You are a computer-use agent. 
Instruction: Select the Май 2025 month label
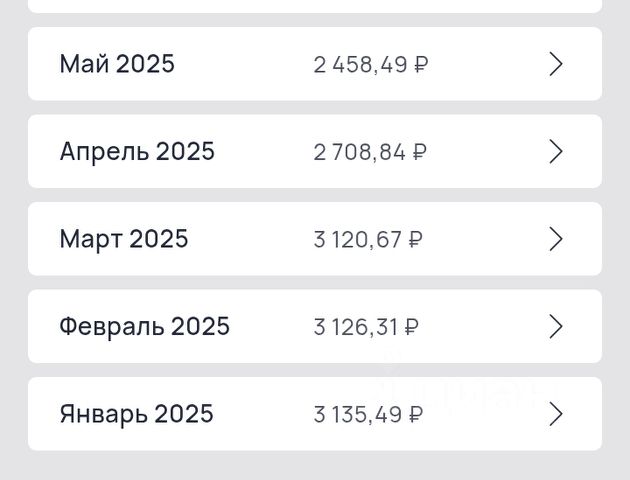click(x=117, y=64)
